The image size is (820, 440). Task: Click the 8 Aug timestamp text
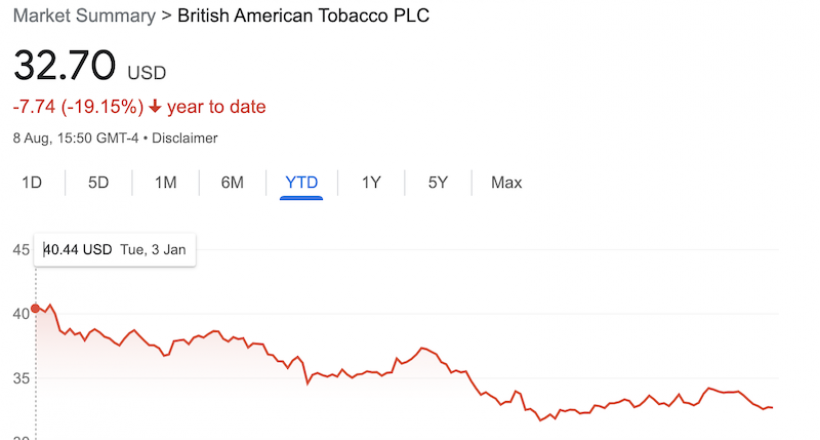(76, 138)
